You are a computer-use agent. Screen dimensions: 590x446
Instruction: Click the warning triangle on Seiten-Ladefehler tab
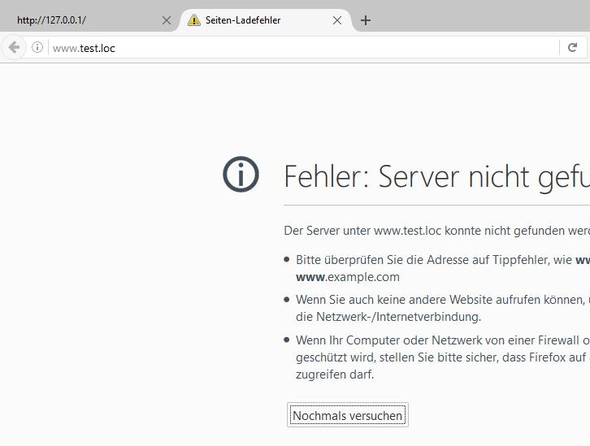click(194, 20)
